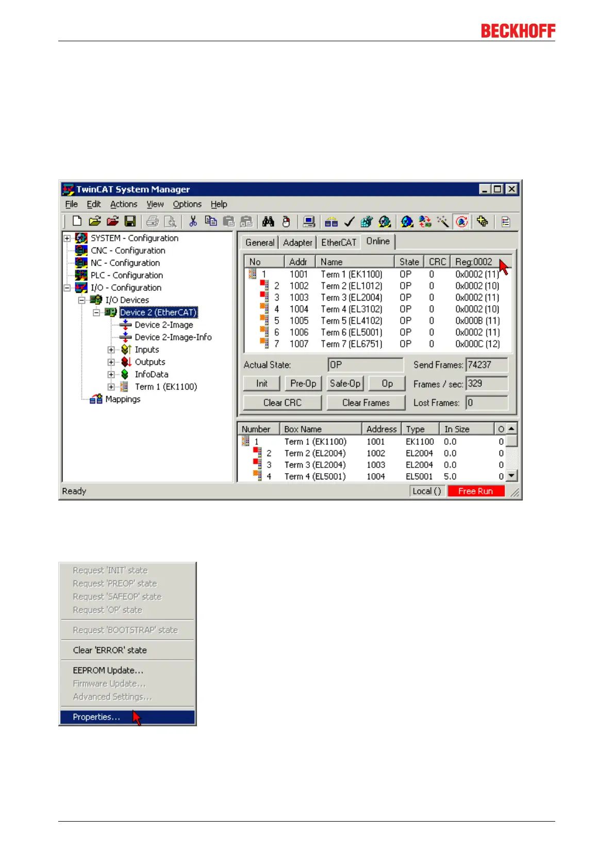Click the red Open folder toolbar icon
Screen dimensions: 614x868
112,221
